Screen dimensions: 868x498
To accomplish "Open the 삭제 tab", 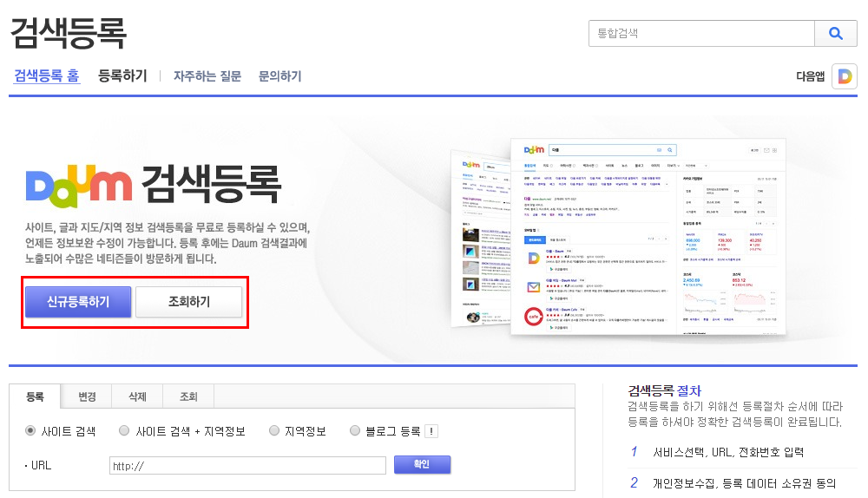I will 137,396.
